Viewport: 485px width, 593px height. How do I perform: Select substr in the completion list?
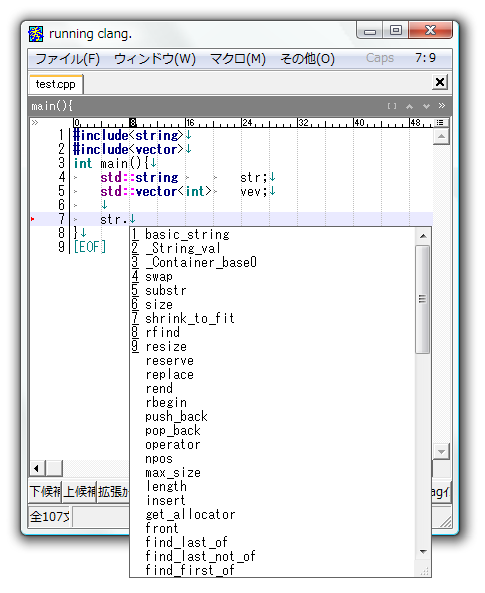[166, 290]
